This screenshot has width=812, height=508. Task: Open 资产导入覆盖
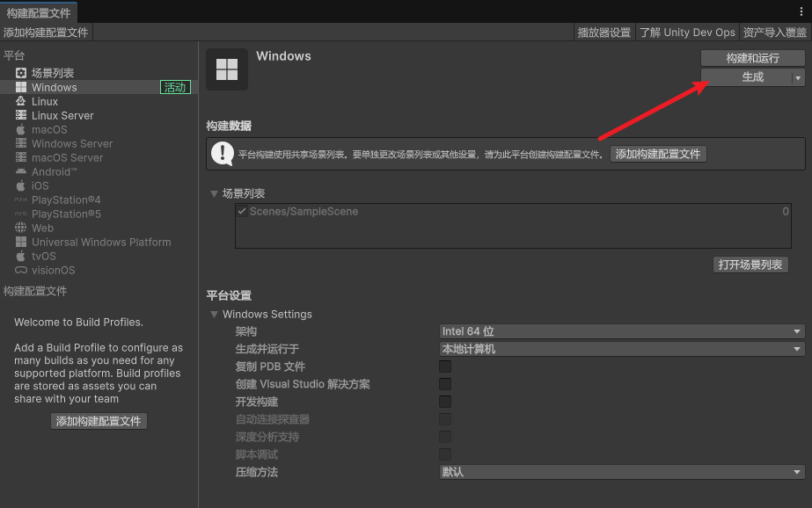[x=775, y=32]
